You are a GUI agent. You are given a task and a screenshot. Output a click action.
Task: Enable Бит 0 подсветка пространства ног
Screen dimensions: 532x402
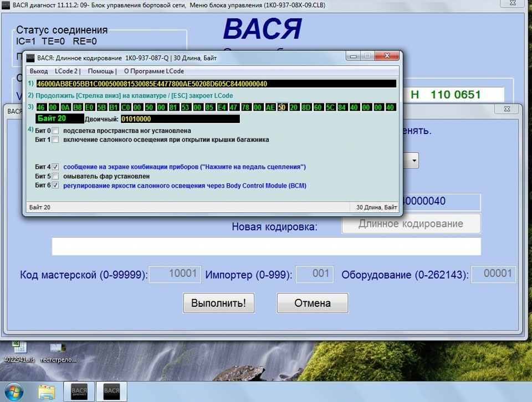click(55, 131)
